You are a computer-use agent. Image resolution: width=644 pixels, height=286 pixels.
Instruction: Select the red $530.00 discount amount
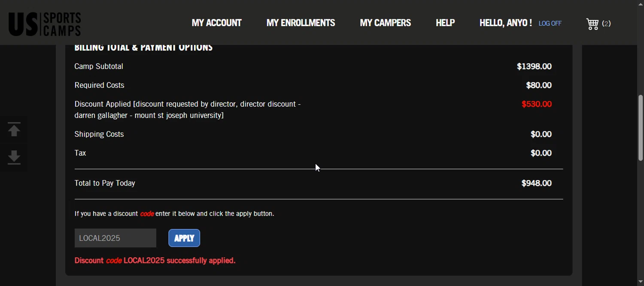coord(537,104)
